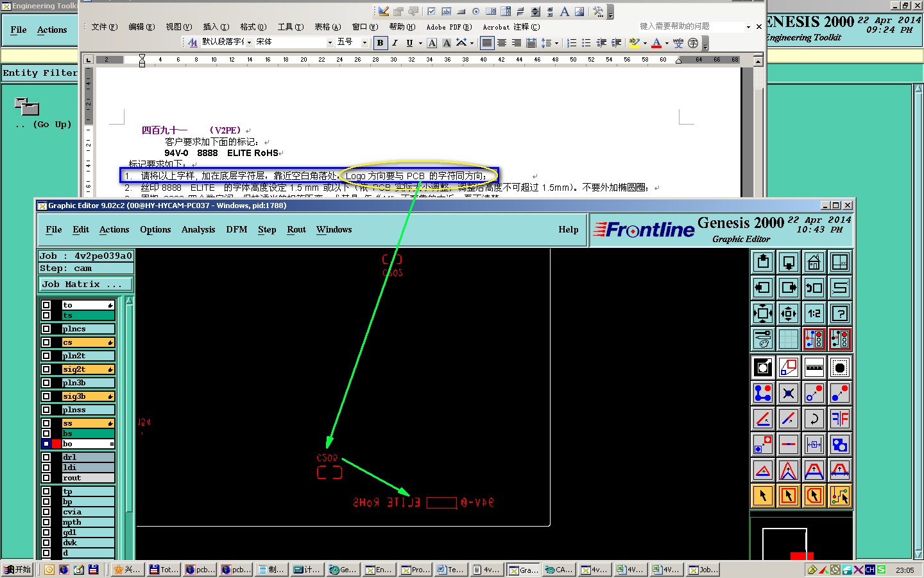924x578 pixels.
Task: Expand the Word help question box dropdown
Action: pyautogui.click(x=748, y=27)
